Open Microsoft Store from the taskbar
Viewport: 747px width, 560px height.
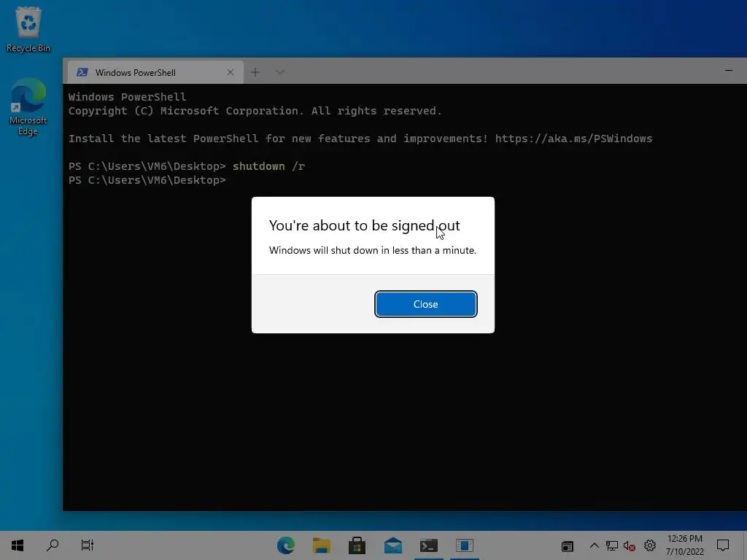pos(357,545)
